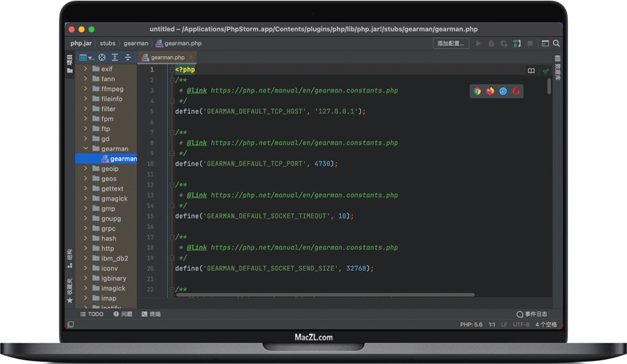This screenshot has width=627, height=364.
Task: Collapse all tree nodes with collapse-all icon
Action: (127, 57)
